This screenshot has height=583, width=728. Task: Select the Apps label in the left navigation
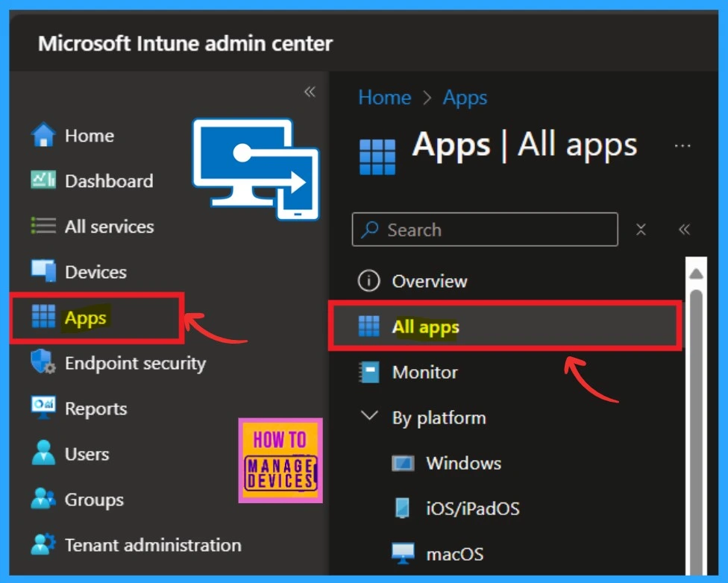[x=86, y=318]
